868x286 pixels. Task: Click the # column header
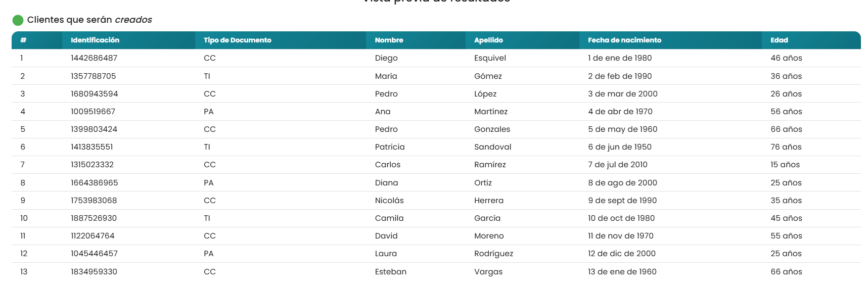pos(23,40)
